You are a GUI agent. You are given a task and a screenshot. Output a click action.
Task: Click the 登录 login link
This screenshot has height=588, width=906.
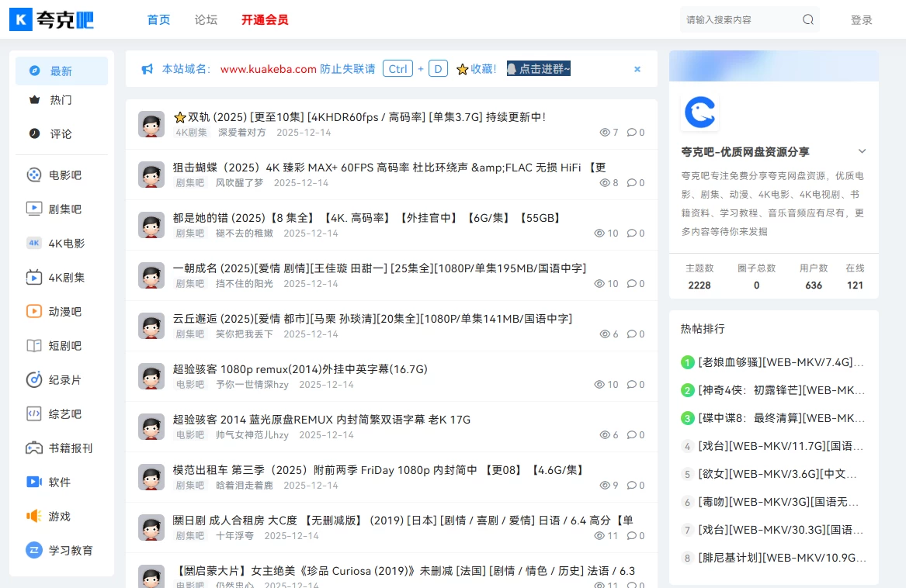pos(861,19)
